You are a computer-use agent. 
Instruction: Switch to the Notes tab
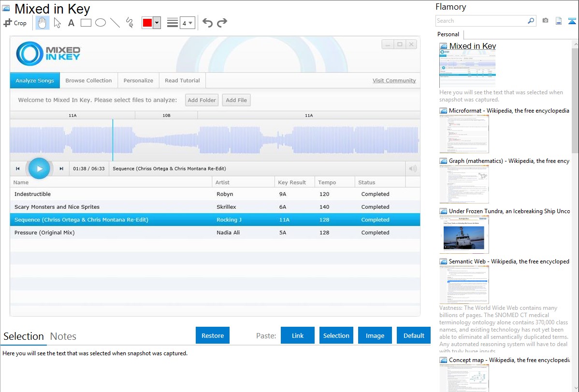(63, 336)
